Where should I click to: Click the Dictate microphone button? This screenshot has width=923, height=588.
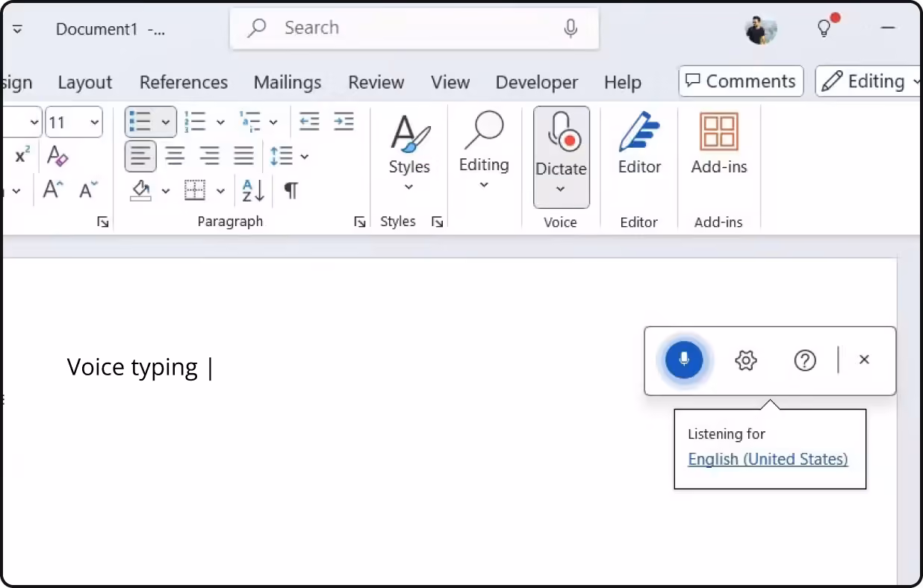click(562, 142)
